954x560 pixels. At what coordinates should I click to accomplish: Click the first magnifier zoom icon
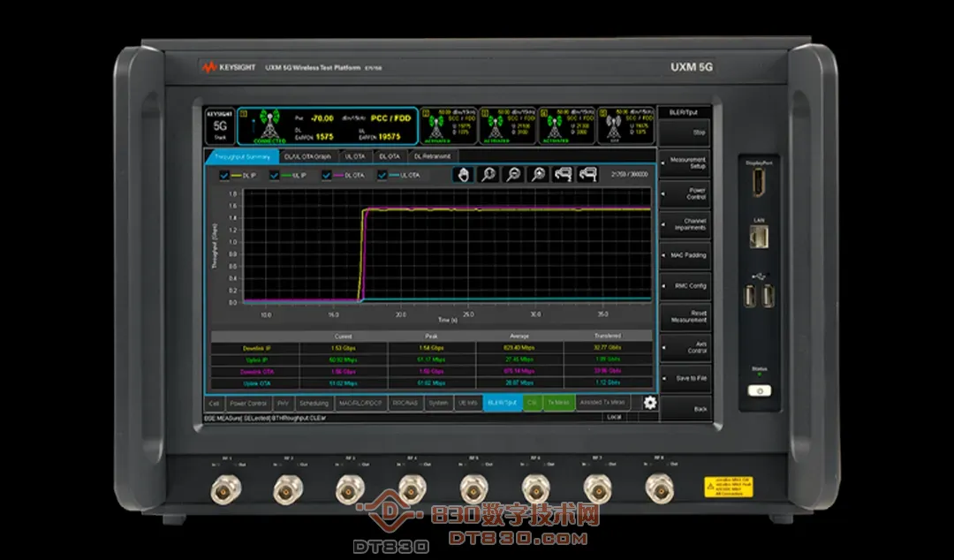point(488,175)
